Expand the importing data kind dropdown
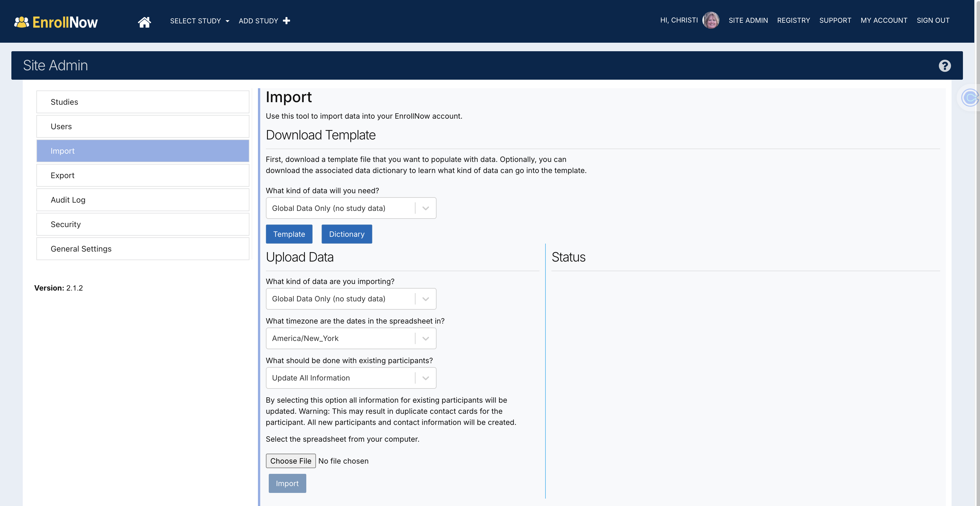 pyautogui.click(x=350, y=299)
